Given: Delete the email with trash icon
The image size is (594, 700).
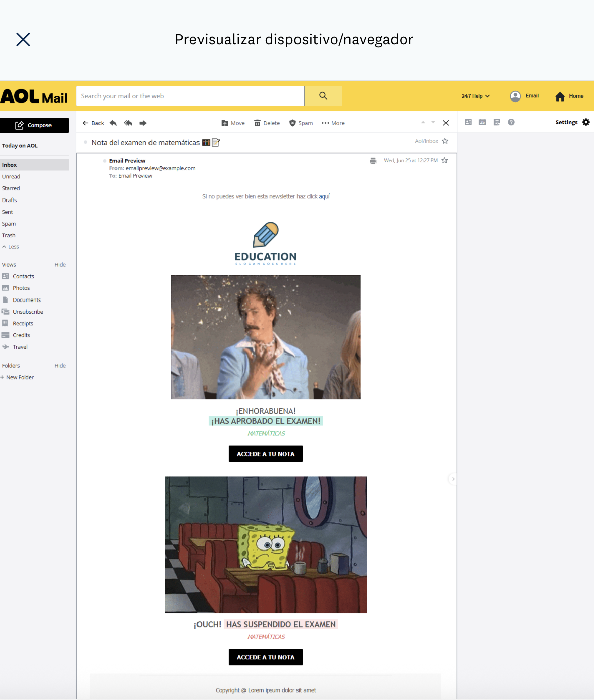Looking at the screenshot, I should 267,123.
